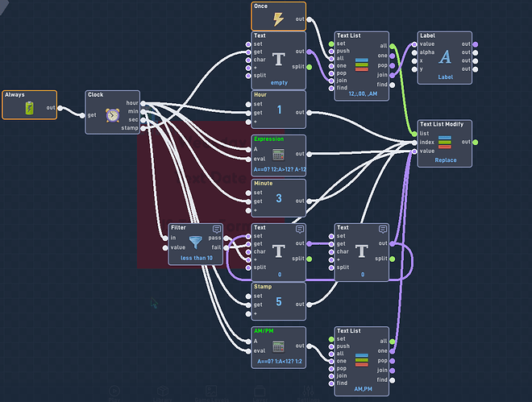Click the 'empty' value under top Text node
This screenshot has width=532, height=402.
pos(279,83)
